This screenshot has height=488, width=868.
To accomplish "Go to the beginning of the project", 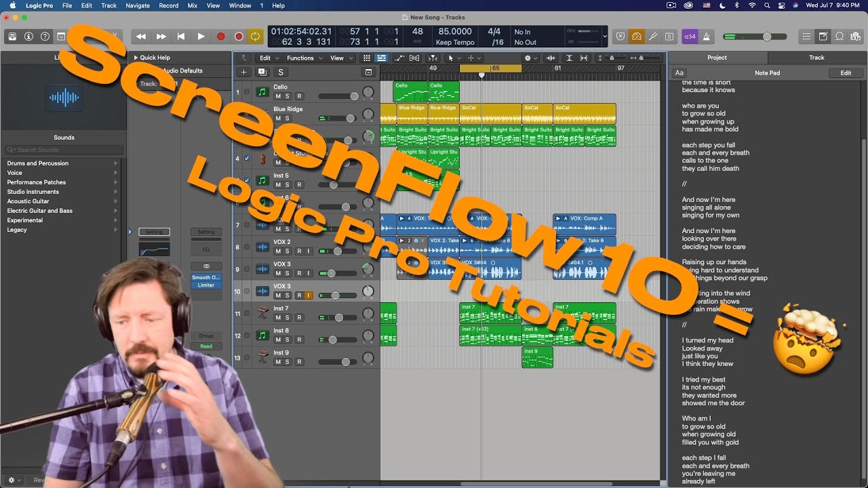I will click(181, 37).
